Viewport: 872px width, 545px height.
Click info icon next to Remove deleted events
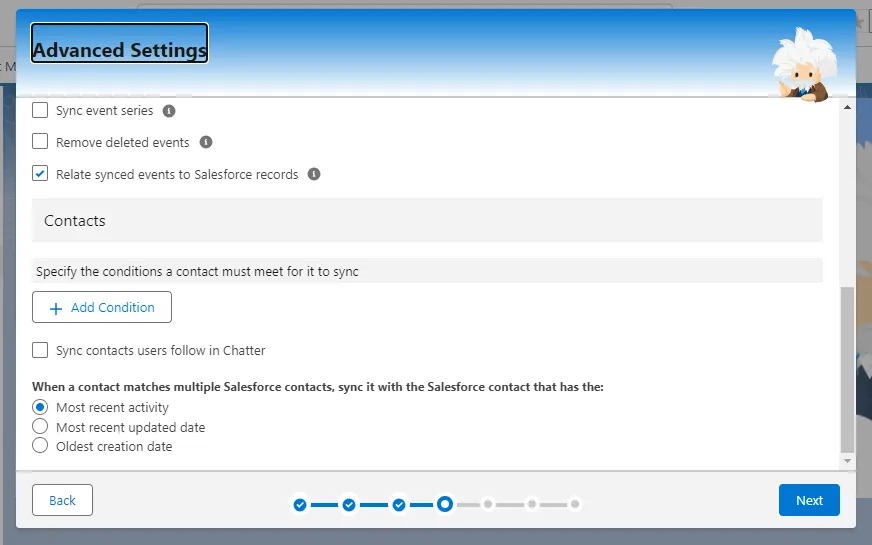click(206, 143)
